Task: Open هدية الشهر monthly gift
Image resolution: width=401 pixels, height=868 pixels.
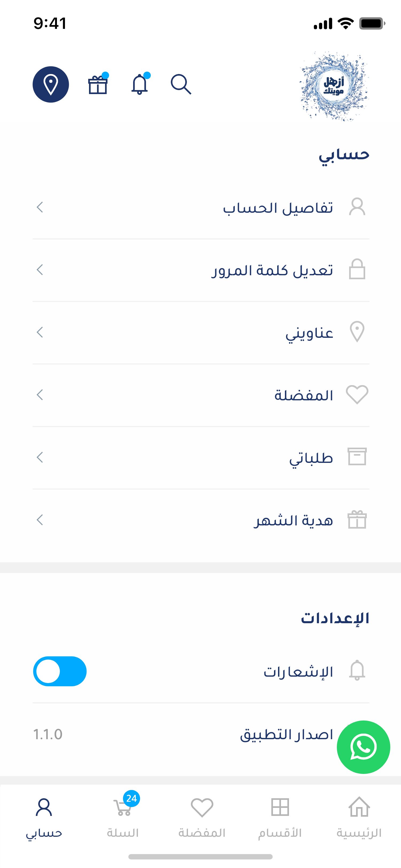Action: [293, 520]
